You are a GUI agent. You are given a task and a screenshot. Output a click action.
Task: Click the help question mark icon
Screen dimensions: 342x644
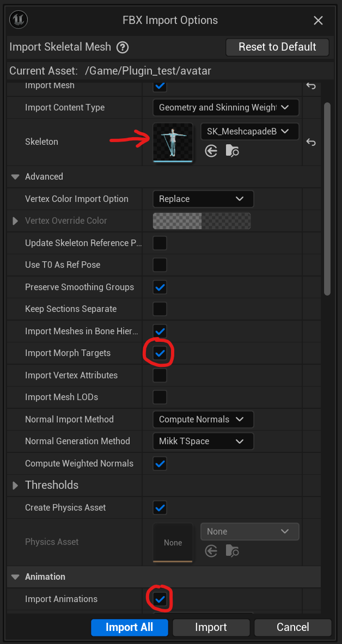pyautogui.click(x=123, y=47)
